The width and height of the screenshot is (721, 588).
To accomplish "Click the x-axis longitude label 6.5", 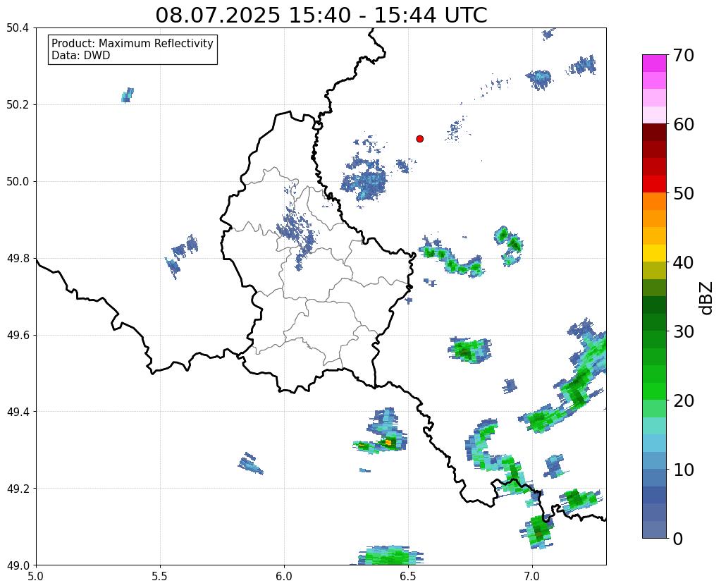I will (408, 577).
